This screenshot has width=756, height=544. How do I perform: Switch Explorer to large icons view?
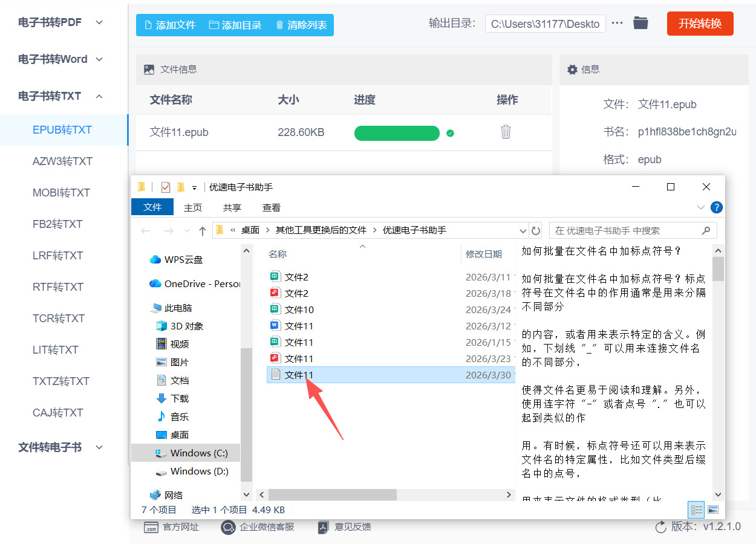coord(712,510)
